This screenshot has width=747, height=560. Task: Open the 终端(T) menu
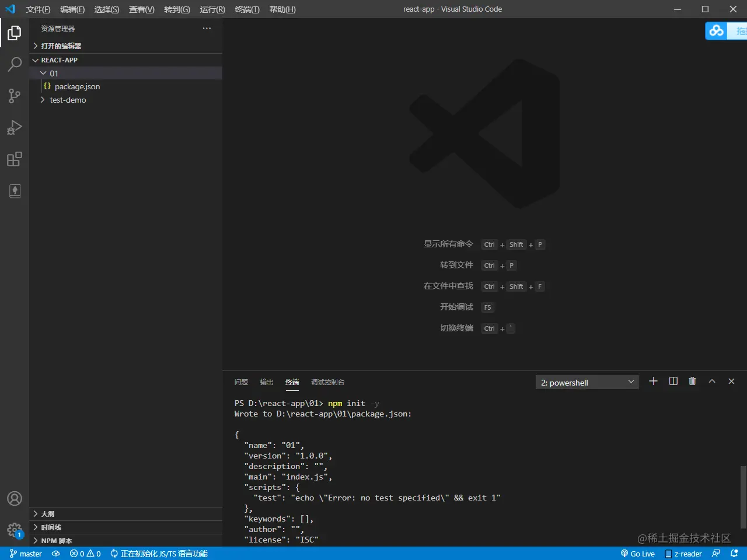[247, 9]
